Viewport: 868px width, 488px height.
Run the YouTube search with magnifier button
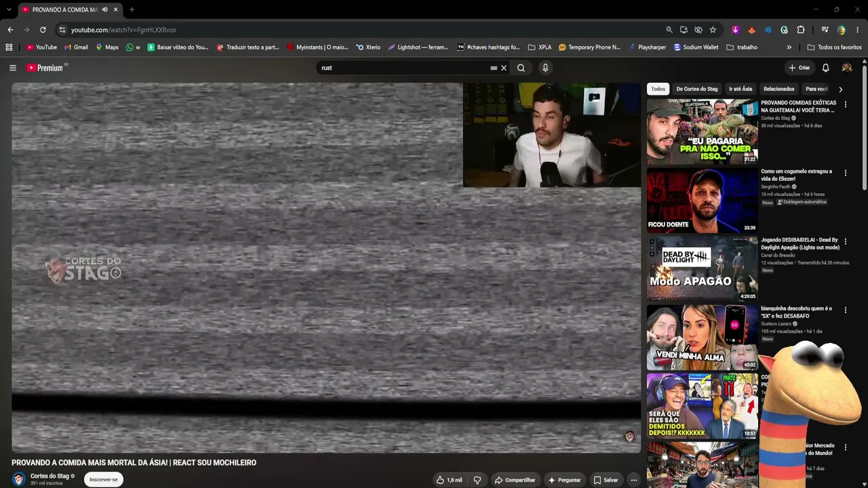tap(521, 68)
